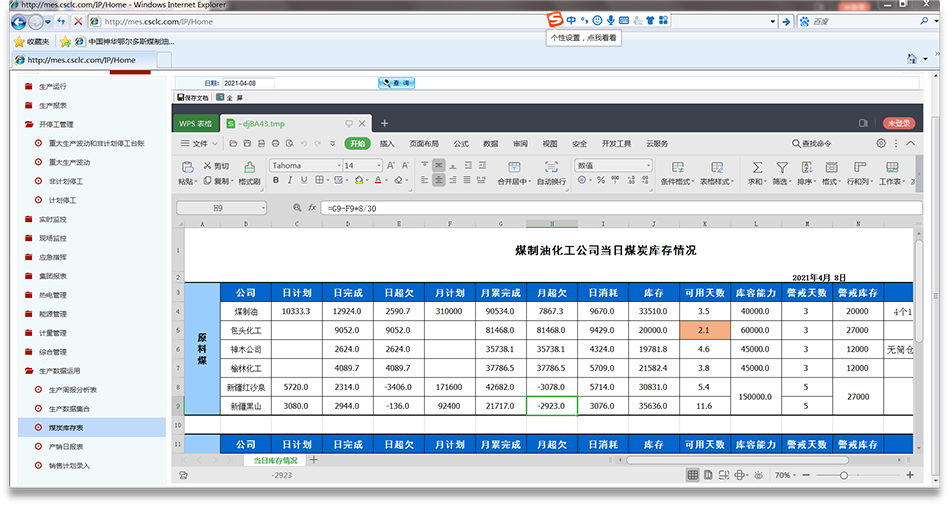The width and height of the screenshot is (950, 508).
Task: Click the Conditional formatting (条件格式) icon
Action: [678, 167]
